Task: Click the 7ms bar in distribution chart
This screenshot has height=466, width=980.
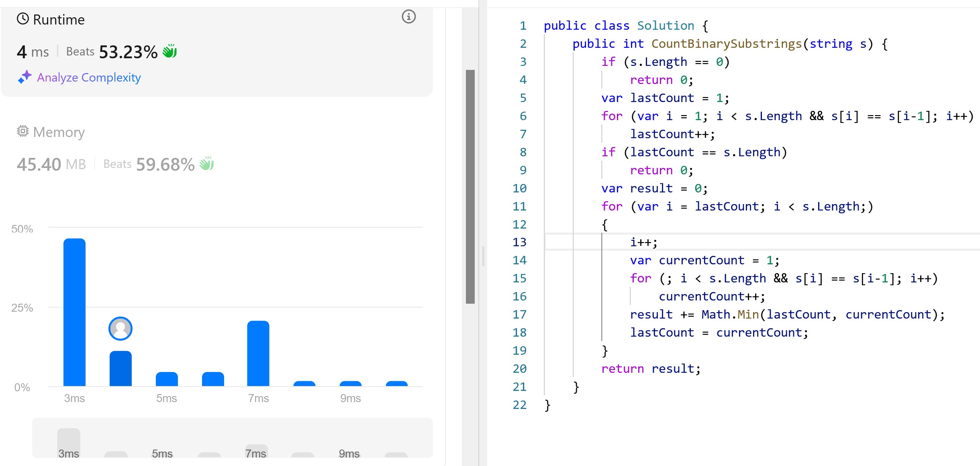Action: [x=258, y=353]
